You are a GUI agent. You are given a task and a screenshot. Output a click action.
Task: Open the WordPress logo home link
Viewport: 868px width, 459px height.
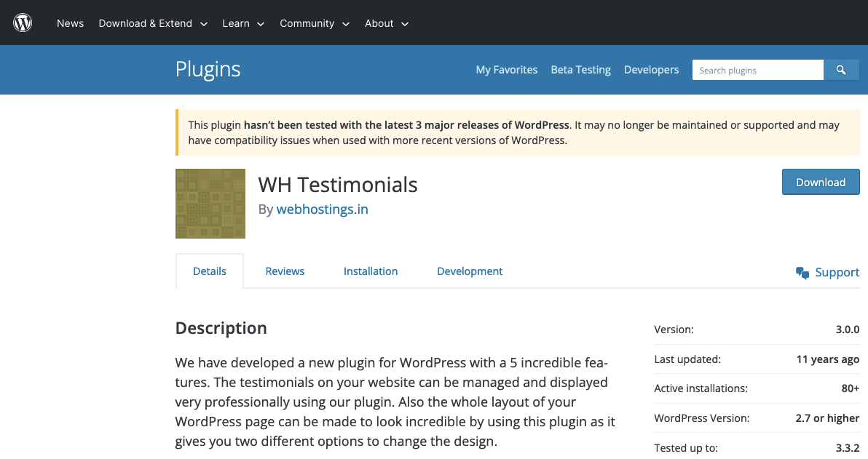[23, 23]
